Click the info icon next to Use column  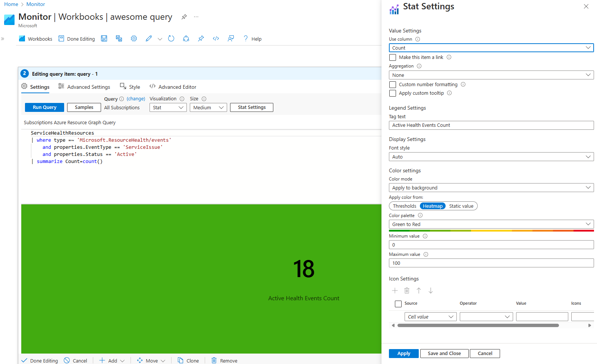[418, 39]
